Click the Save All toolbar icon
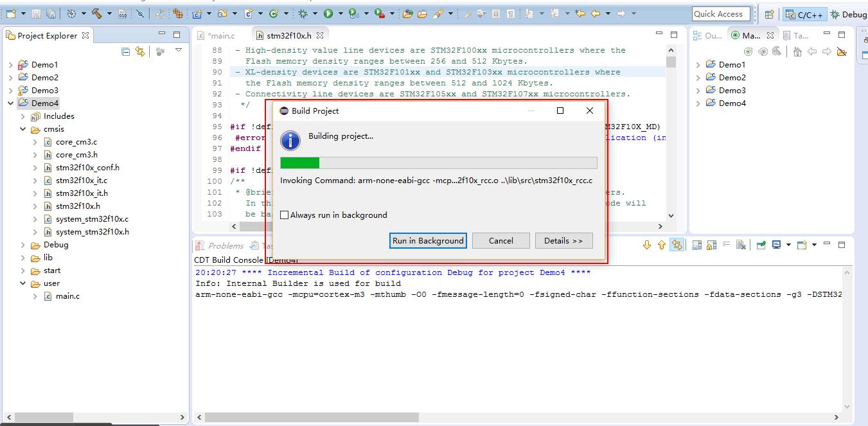The image size is (868, 426). 51,13
